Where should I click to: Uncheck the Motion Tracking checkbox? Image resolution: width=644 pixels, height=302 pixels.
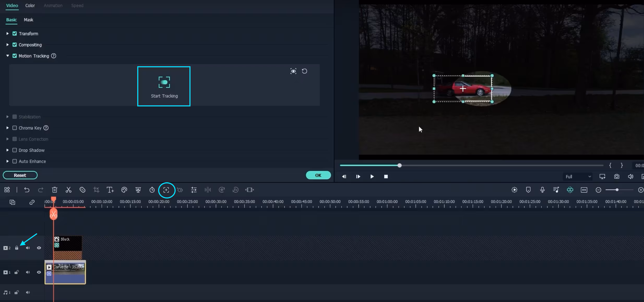point(15,56)
